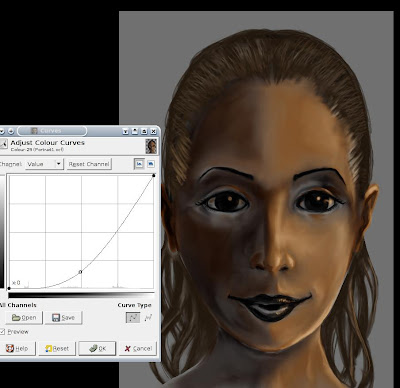Select the curve control point near the lower-middle
Image resolution: width=400 pixels, height=388 pixels.
80,272
